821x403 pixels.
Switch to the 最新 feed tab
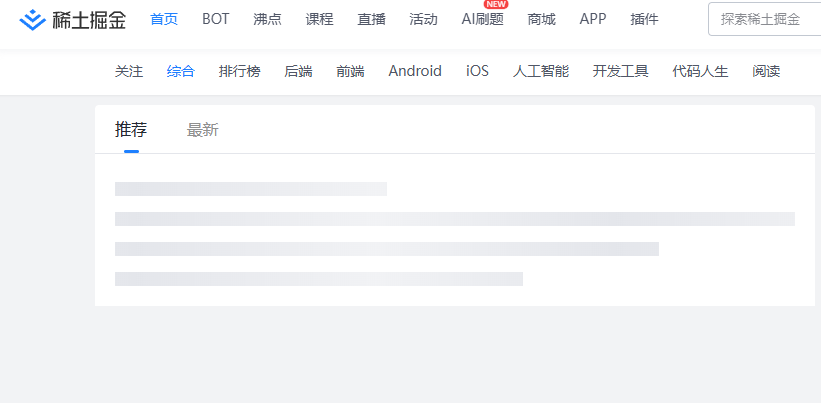point(202,129)
